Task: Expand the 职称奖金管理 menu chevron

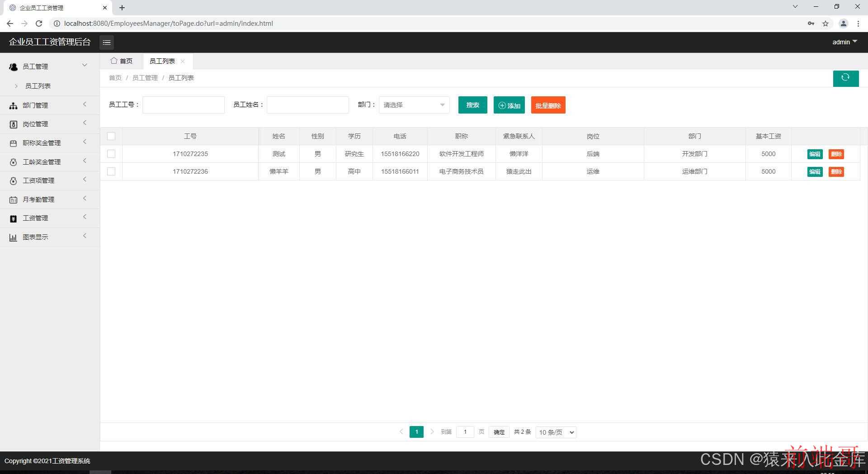Action: (85, 142)
